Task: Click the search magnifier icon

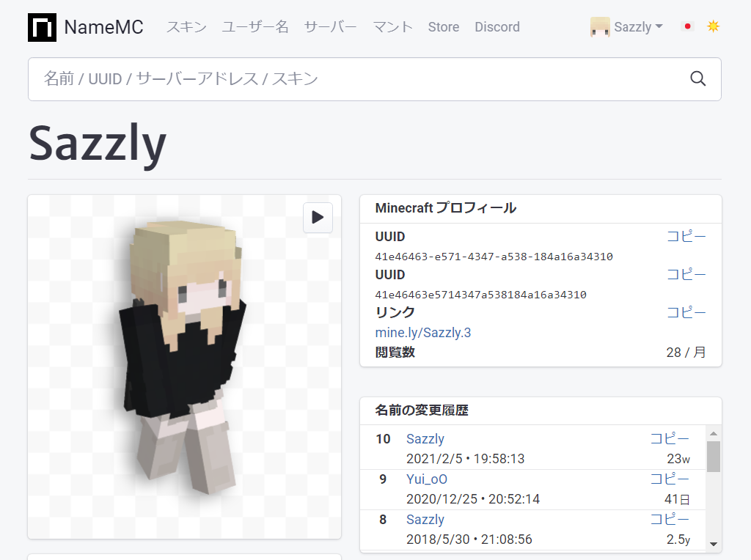Action: tap(698, 78)
